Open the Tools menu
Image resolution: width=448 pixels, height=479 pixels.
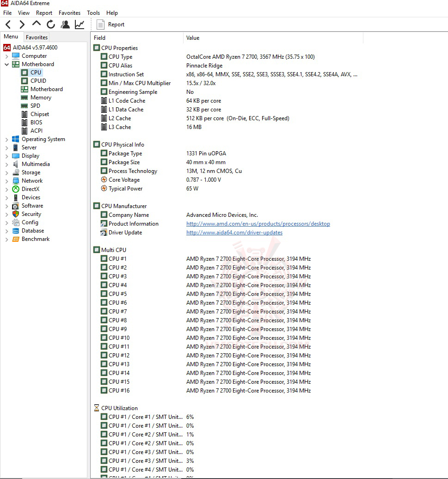point(93,13)
